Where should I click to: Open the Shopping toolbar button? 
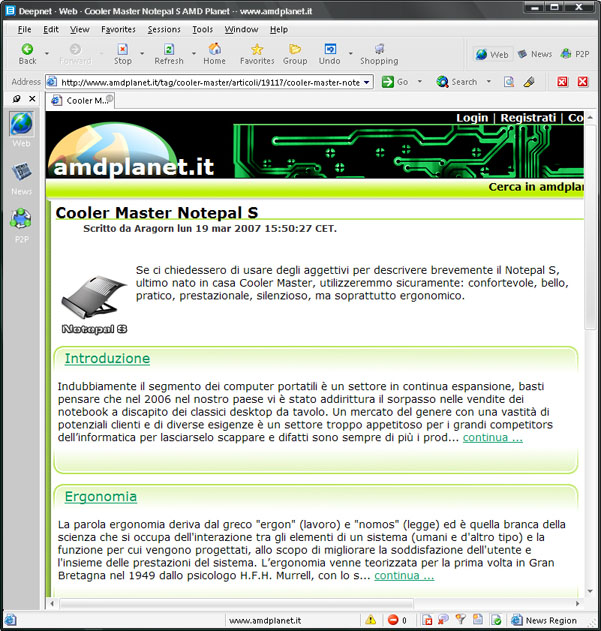pyautogui.click(x=379, y=54)
